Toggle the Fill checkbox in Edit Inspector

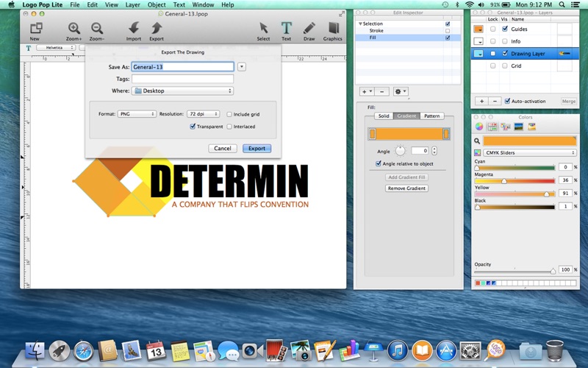click(x=448, y=38)
